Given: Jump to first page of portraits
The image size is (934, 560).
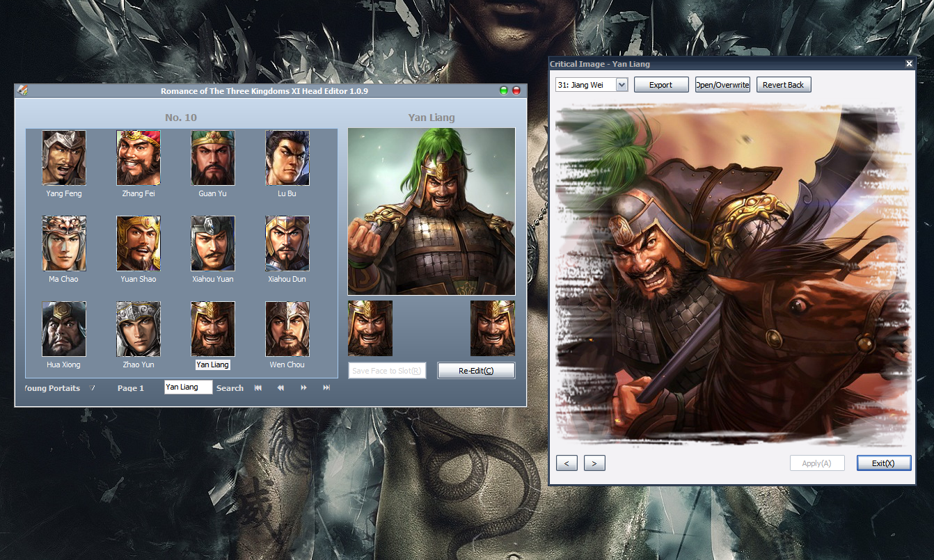Looking at the screenshot, I should pos(258,387).
